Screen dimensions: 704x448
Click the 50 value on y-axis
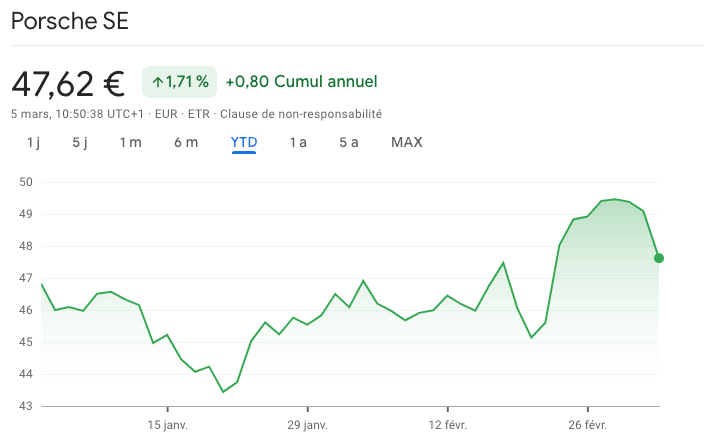click(25, 182)
